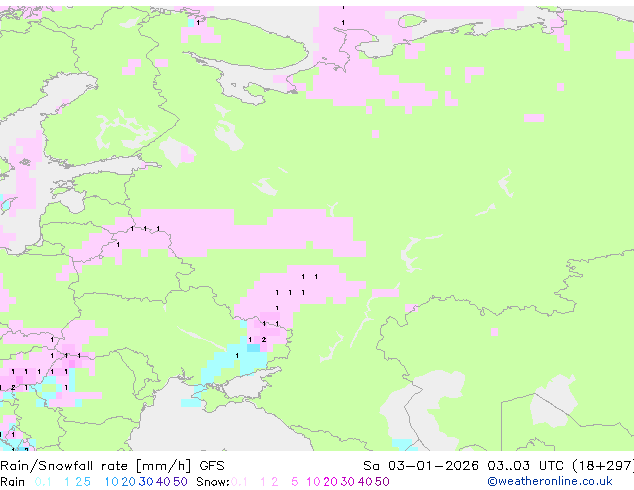Pick the Snow legend value 20
The width and height of the screenshot is (634, 490).
point(331,482)
